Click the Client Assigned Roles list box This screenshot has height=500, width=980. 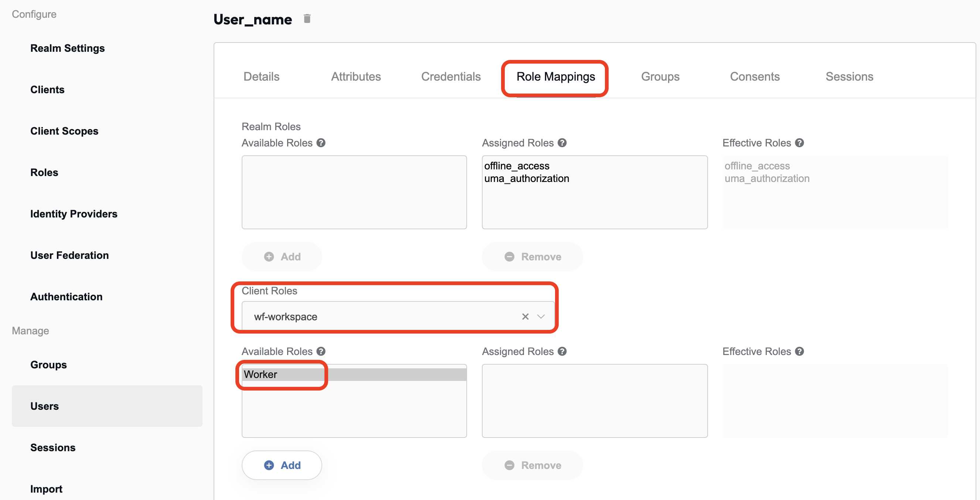(x=595, y=401)
